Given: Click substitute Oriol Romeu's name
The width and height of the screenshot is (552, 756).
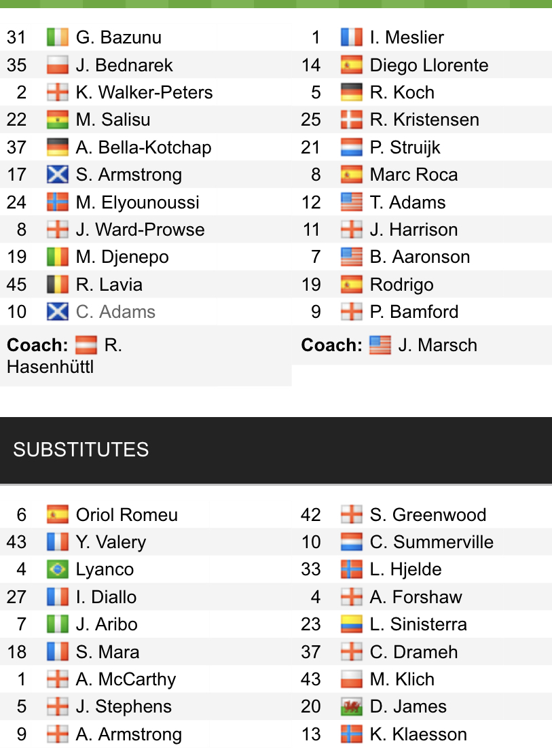Looking at the screenshot, I should (126, 515).
